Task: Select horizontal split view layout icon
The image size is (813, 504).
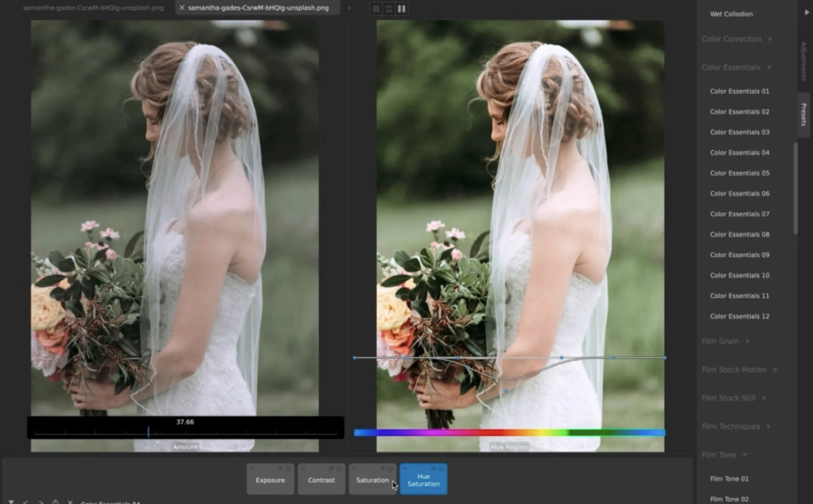Action: (388, 9)
